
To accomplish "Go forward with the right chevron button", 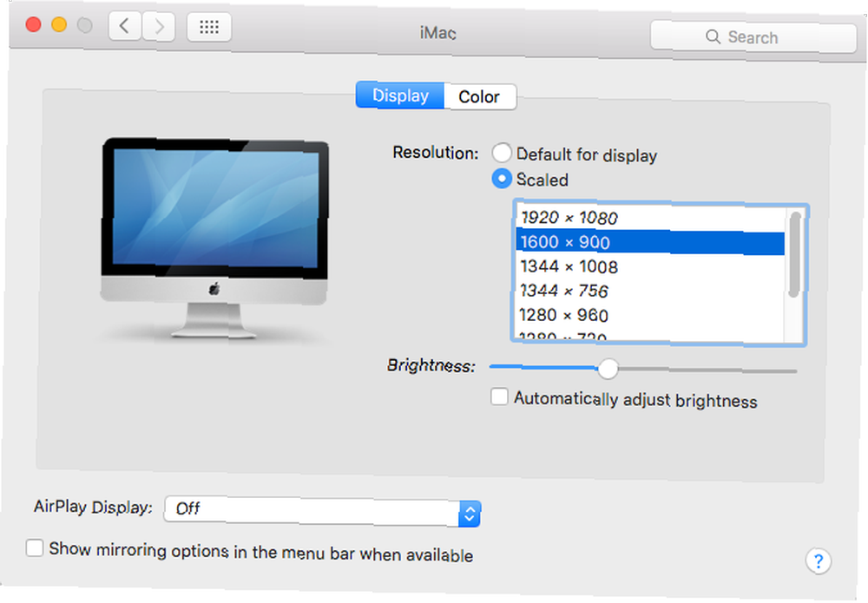I will pyautogui.click(x=159, y=27).
